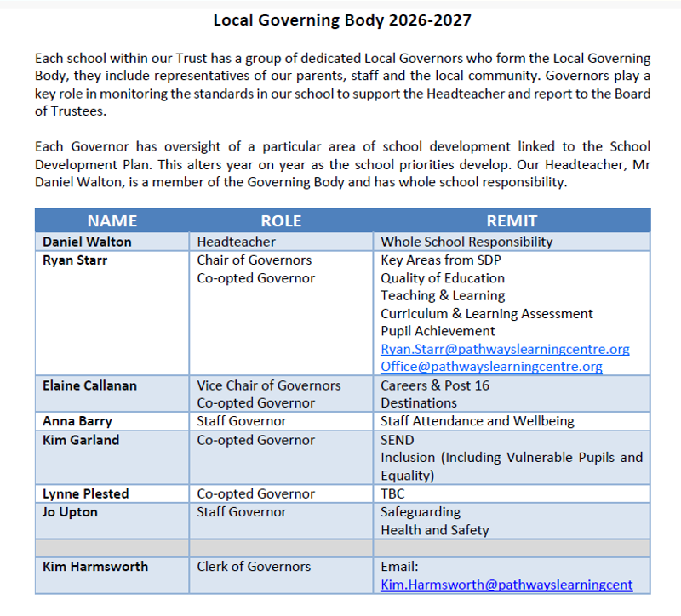Click the 'Ryan Starr' name cell
This screenshot has width=681, height=616.
pyautogui.click(x=112, y=313)
